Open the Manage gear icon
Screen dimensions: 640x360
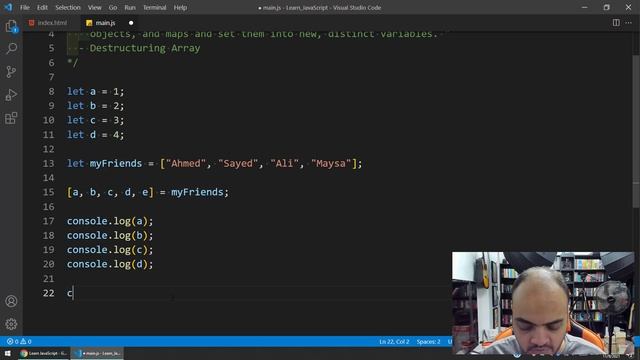[x=11, y=324]
